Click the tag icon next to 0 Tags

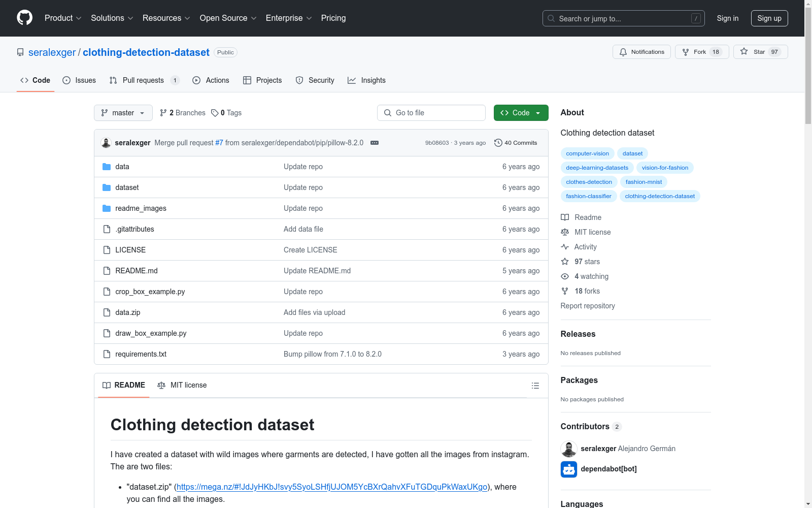coord(215,113)
